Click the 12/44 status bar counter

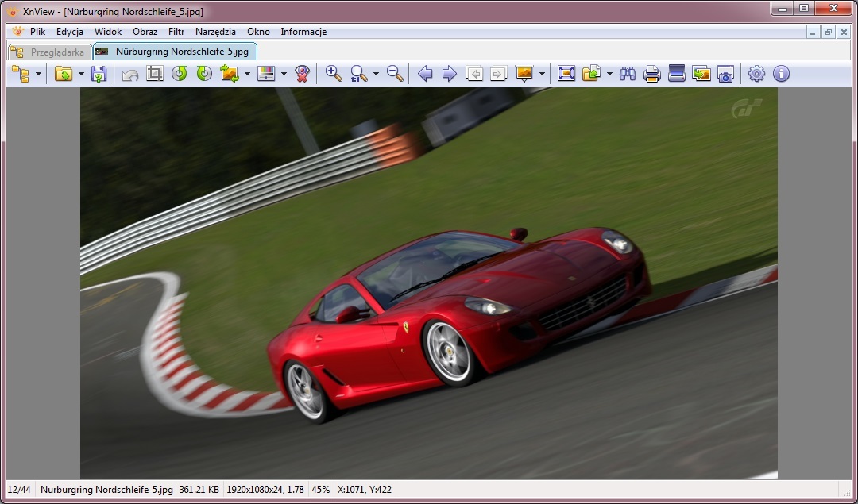click(19, 489)
